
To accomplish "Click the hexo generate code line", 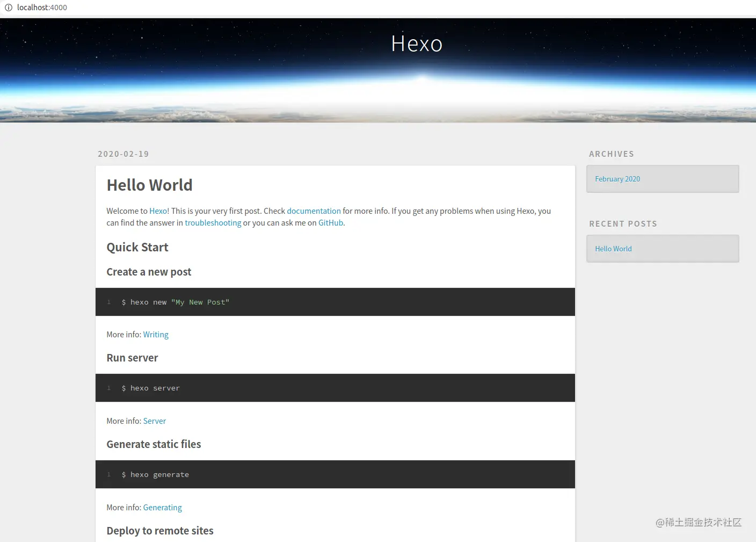I will pyautogui.click(x=155, y=475).
